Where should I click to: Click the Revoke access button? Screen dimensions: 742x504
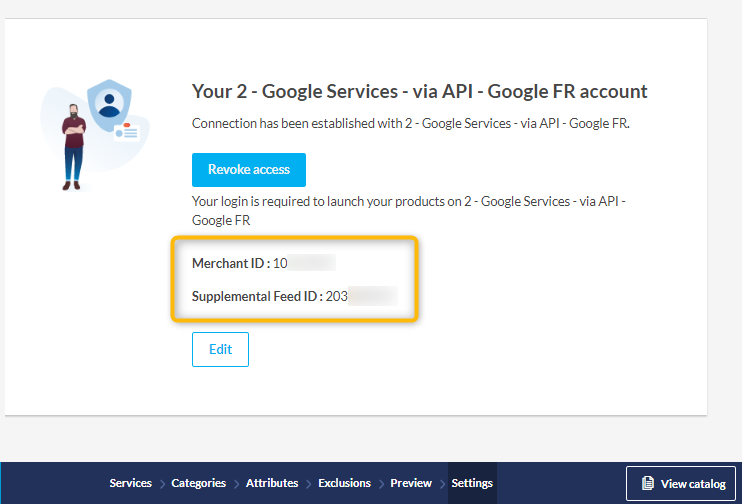248,170
